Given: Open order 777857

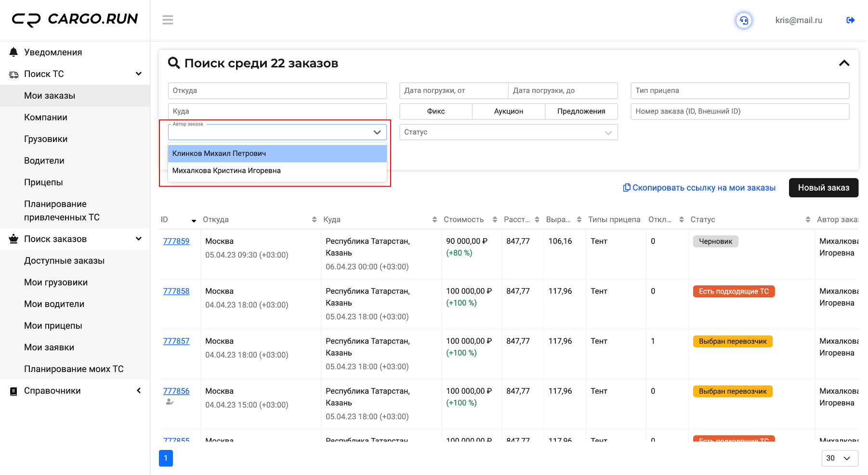Looking at the screenshot, I should (176, 341).
